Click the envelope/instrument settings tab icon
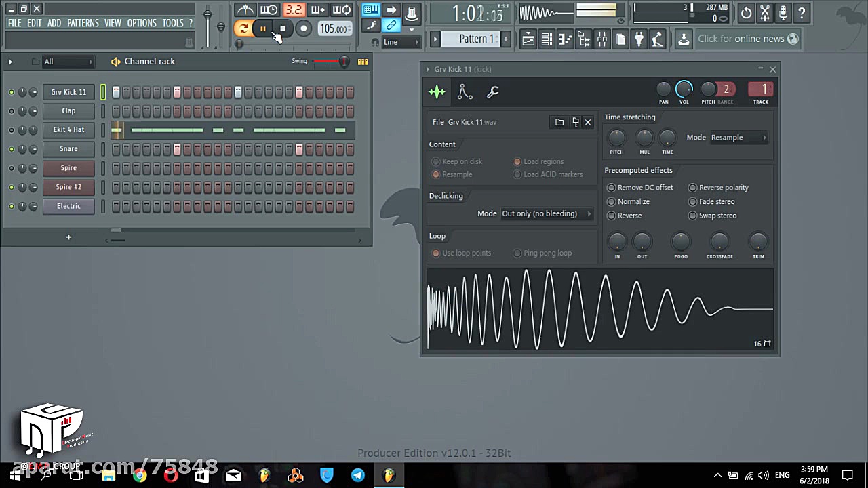 tap(465, 92)
